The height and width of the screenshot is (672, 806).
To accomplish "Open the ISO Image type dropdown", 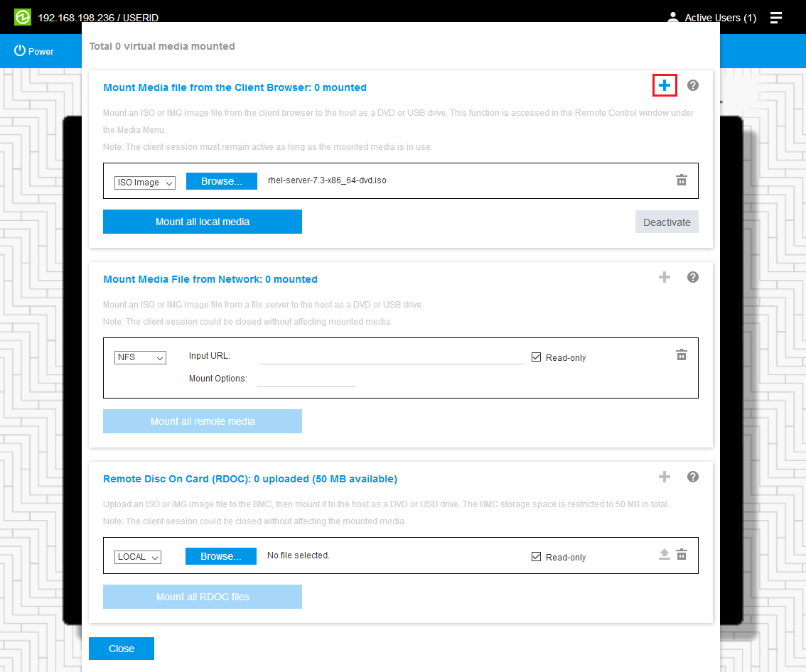I will pos(145,183).
